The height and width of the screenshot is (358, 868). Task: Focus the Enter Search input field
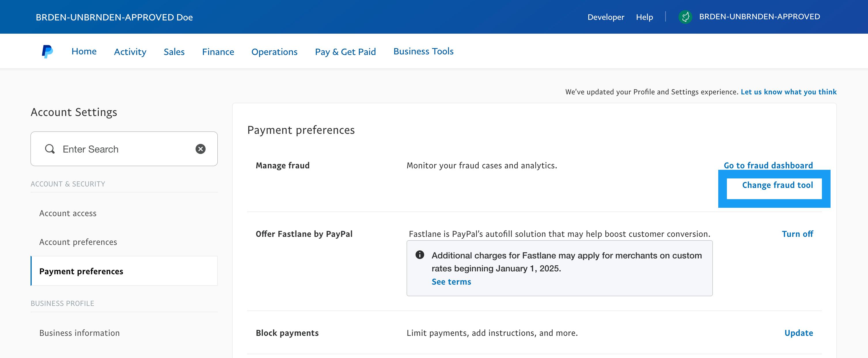[x=125, y=149]
